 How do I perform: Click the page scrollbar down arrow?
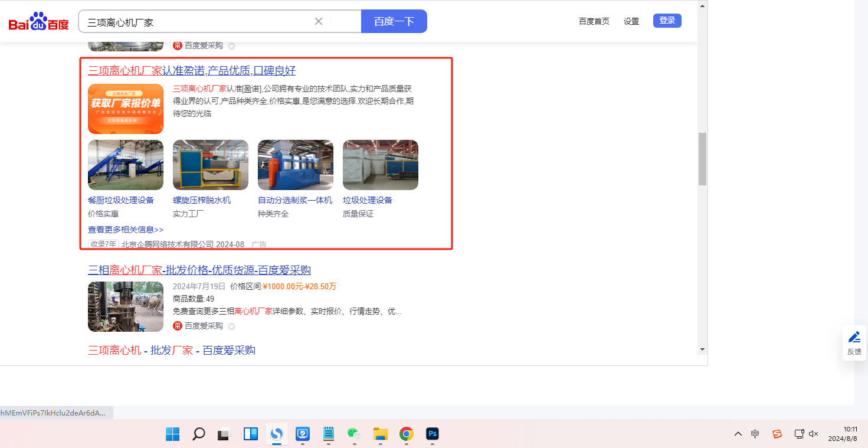click(x=702, y=349)
